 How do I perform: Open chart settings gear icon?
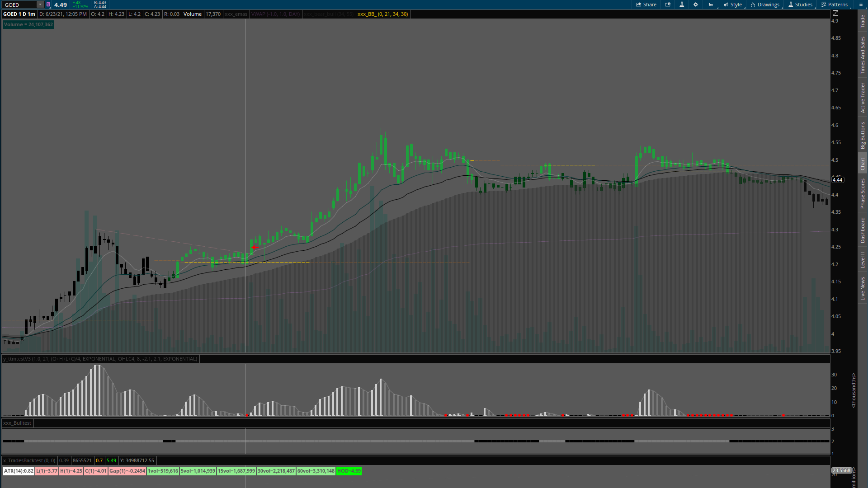(x=696, y=5)
